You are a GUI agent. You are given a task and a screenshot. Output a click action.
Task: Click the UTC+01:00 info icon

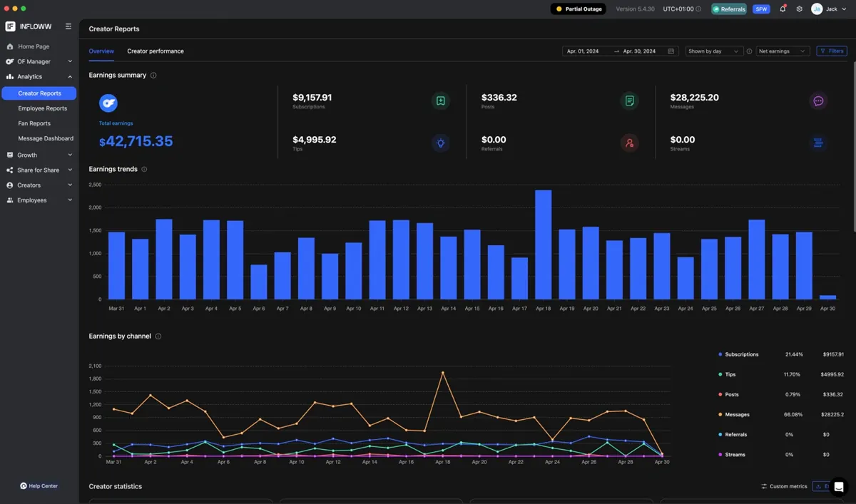point(698,9)
